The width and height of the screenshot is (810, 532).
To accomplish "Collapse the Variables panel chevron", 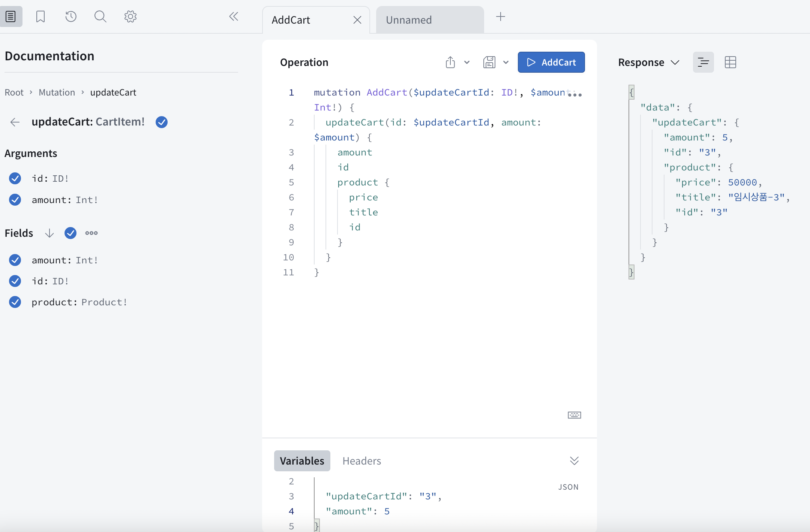I will 574,460.
